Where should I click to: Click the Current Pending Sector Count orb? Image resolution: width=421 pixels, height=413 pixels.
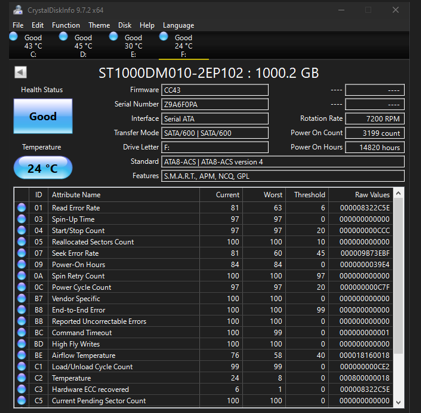point(22,400)
